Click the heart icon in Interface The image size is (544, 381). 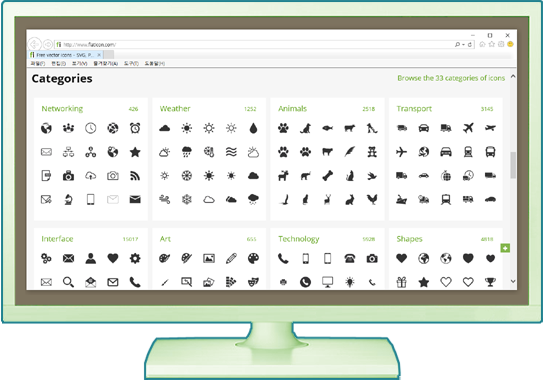coord(113,259)
